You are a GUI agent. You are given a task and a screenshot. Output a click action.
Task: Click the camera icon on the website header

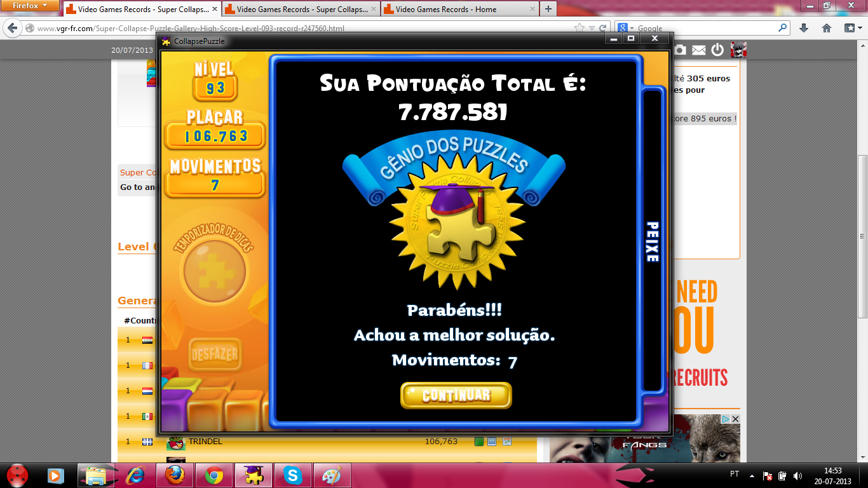coord(680,50)
